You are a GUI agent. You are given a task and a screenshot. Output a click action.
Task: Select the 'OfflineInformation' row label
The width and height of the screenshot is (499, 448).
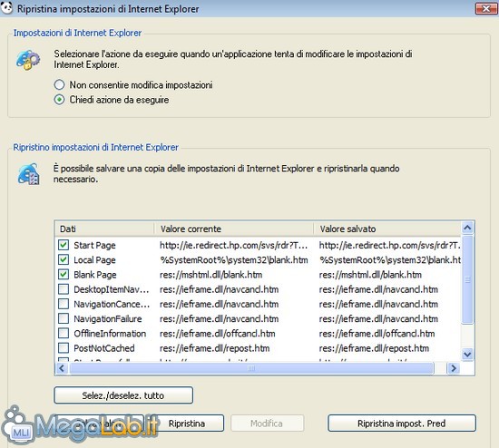click(110, 334)
